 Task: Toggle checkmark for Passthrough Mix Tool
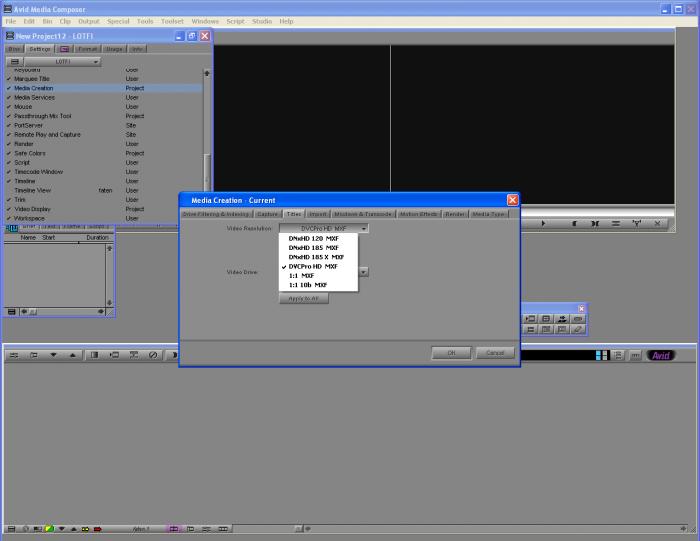coord(8,116)
